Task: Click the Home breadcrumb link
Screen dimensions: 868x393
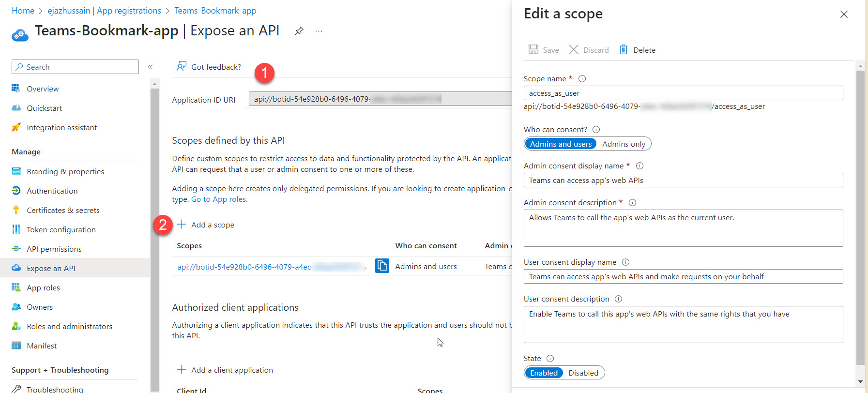Action: click(x=23, y=11)
